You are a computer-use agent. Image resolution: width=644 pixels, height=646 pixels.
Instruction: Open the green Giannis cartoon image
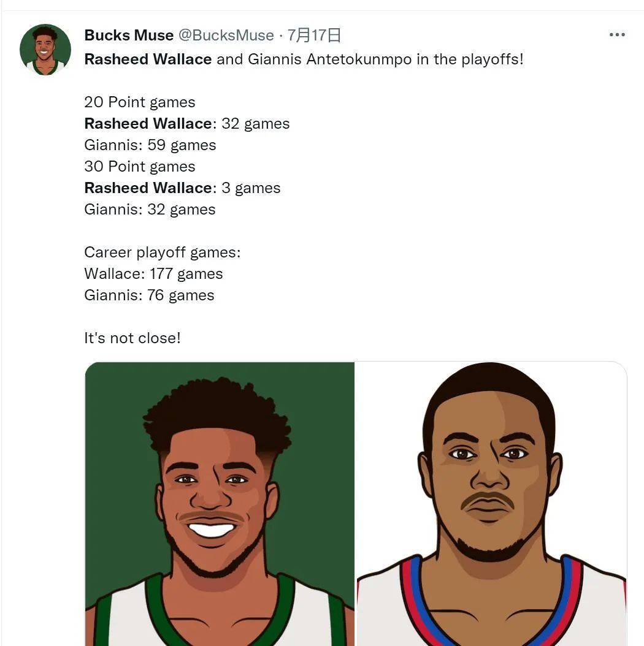pos(220,504)
